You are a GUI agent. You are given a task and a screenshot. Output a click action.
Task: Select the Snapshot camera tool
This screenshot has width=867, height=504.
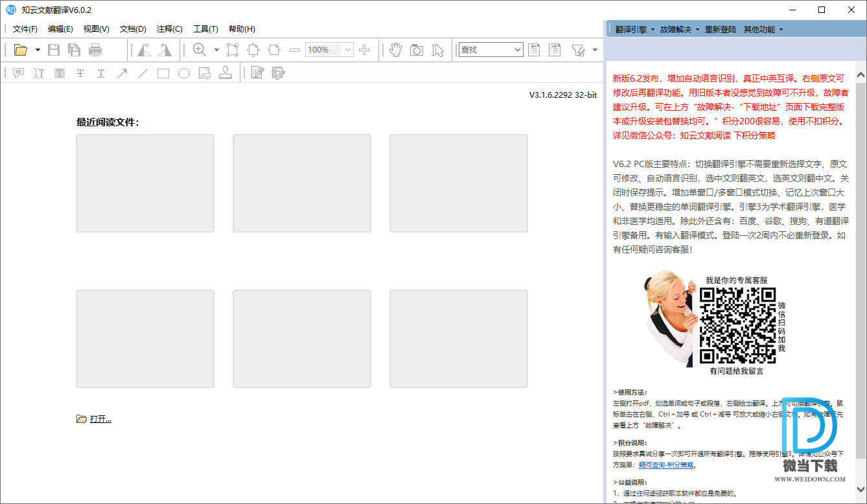click(x=417, y=50)
